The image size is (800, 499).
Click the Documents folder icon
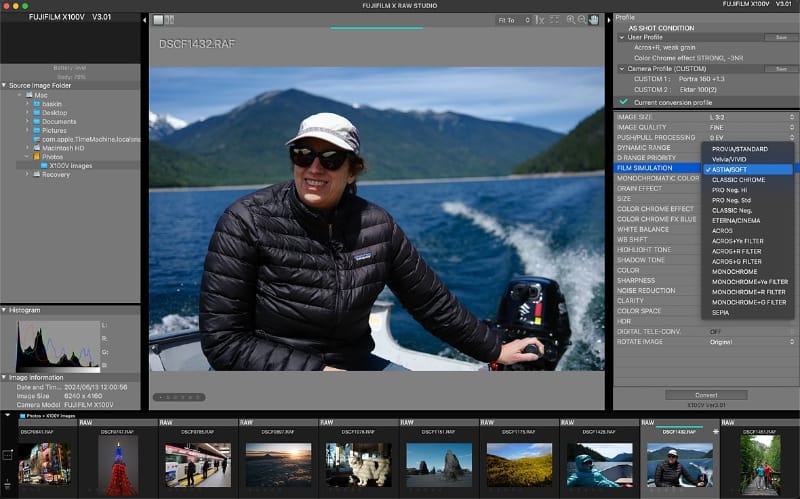37,121
